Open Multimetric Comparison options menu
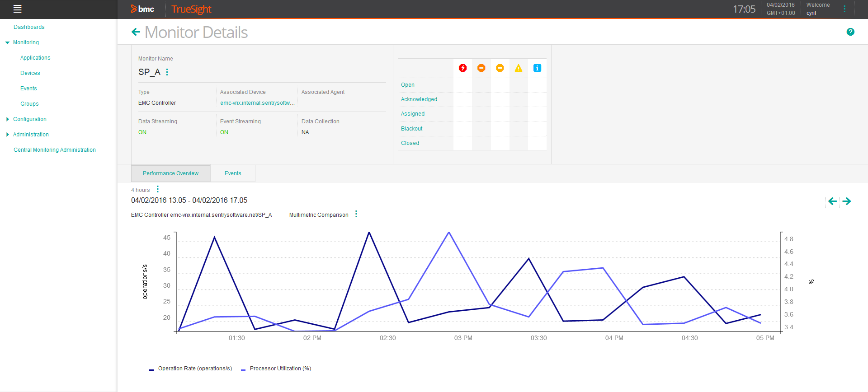868x392 pixels. pos(356,214)
